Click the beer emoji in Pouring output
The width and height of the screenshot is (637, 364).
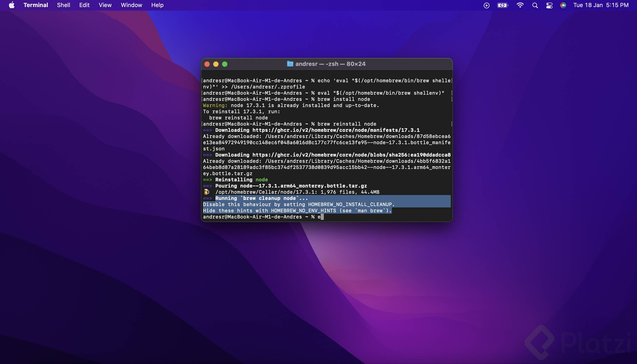(207, 192)
